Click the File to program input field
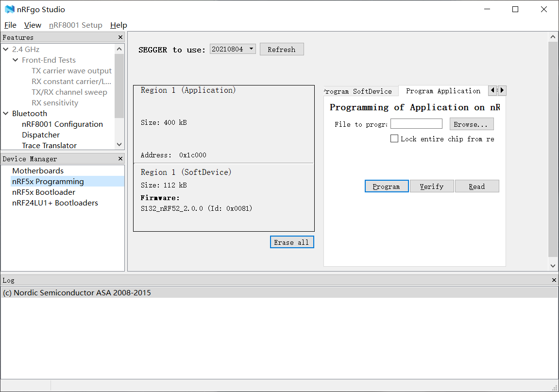 pos(416,123)
